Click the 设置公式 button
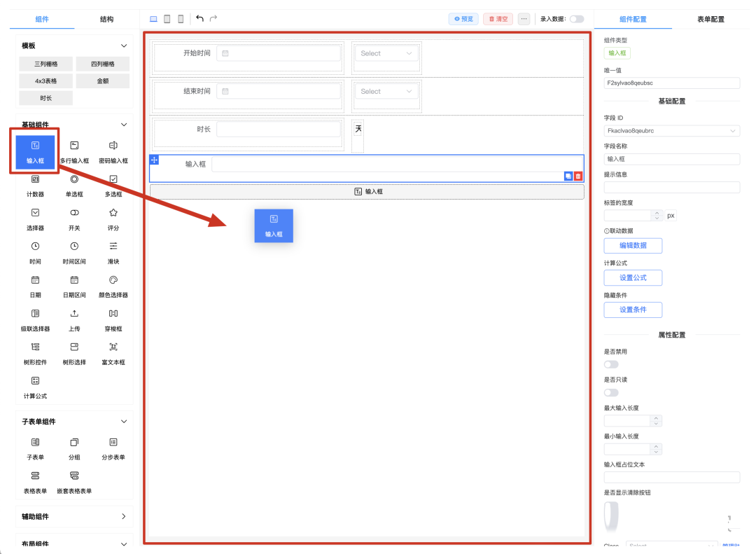756x554 pixels. [x=633, y=277]
